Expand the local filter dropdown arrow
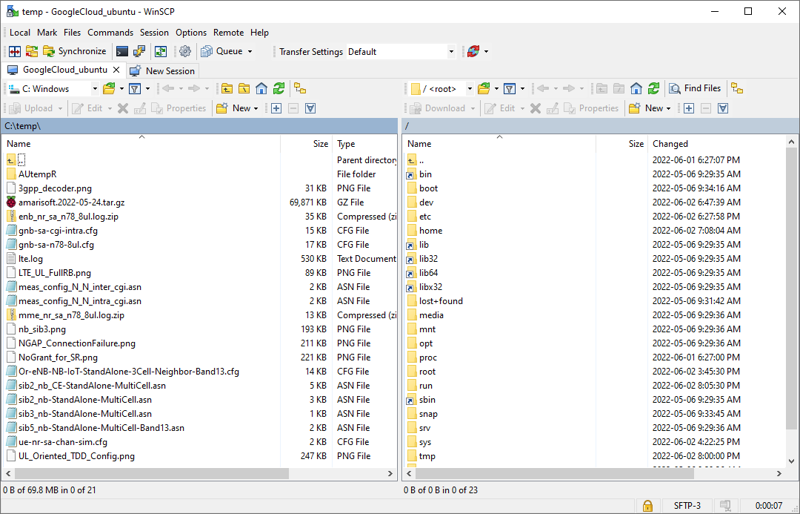The height and width of the screenshot is (514, 800). point(148,89)
